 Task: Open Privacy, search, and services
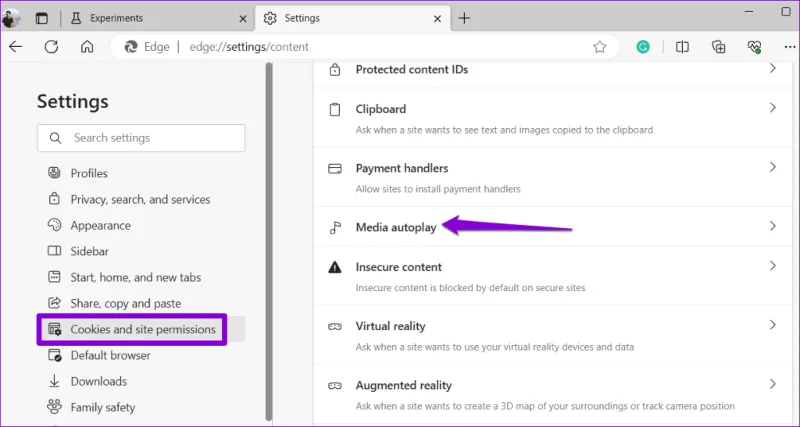pyautogui.click(x=141, y=199)
